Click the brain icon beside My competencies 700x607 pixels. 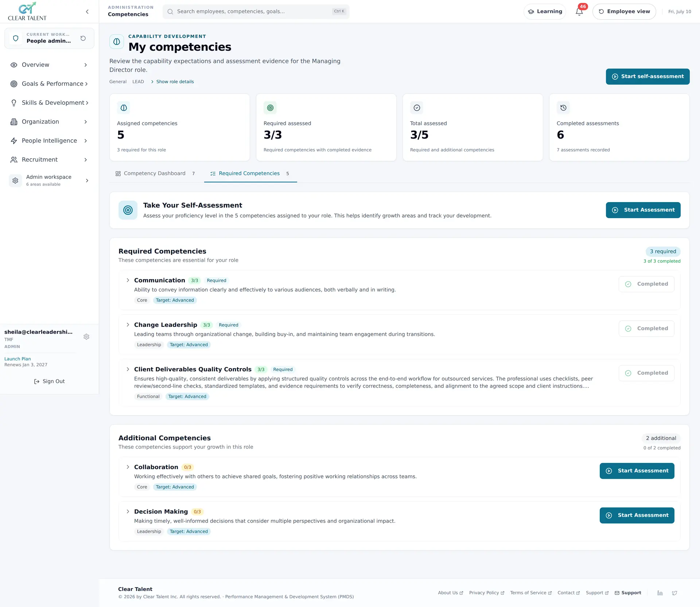pos(117,42)
